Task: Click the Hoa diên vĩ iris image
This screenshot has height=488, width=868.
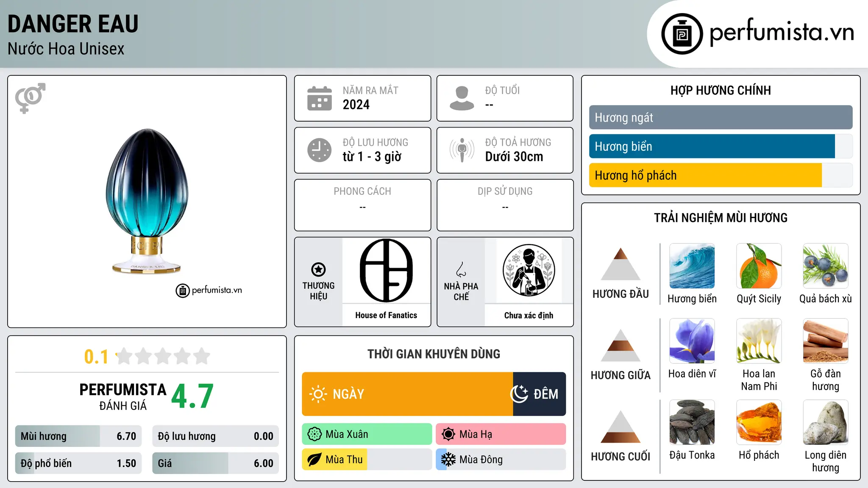Action: pos(692,341)
